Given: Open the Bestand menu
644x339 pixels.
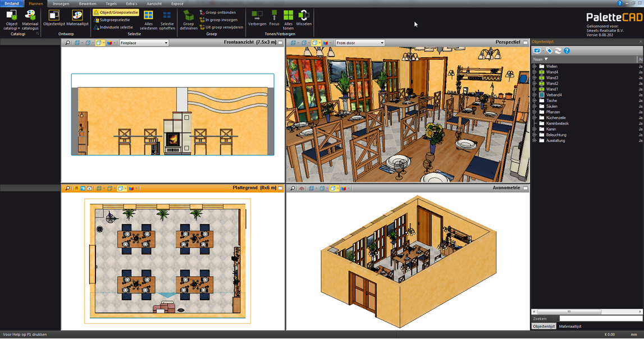Looking at the screenshot, I should click(x=11, y=3).
